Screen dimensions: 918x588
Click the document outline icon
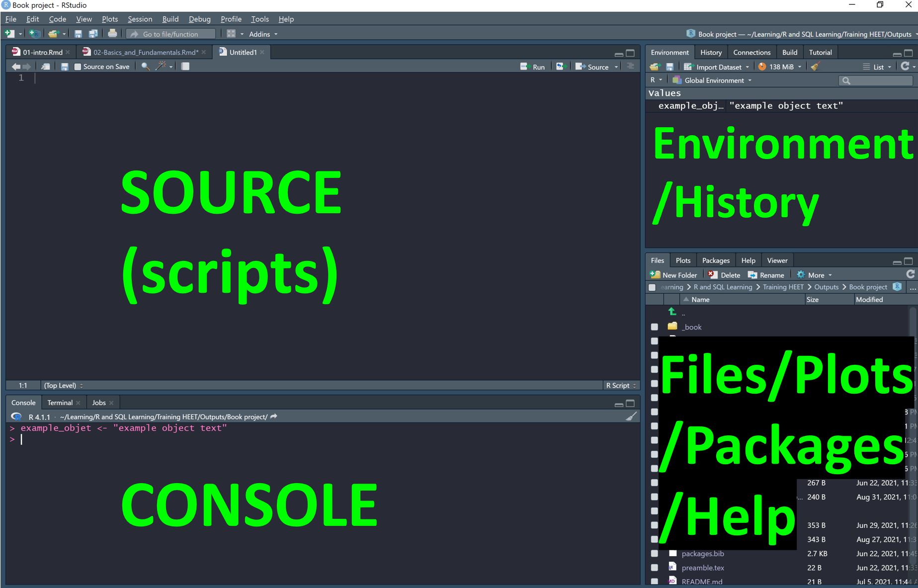pos(631,66)
